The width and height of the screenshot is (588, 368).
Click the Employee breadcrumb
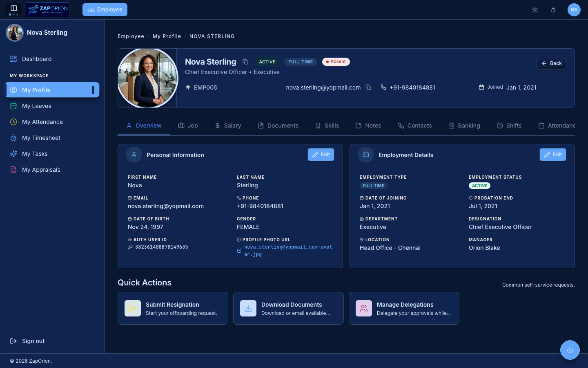click(131, 36)
